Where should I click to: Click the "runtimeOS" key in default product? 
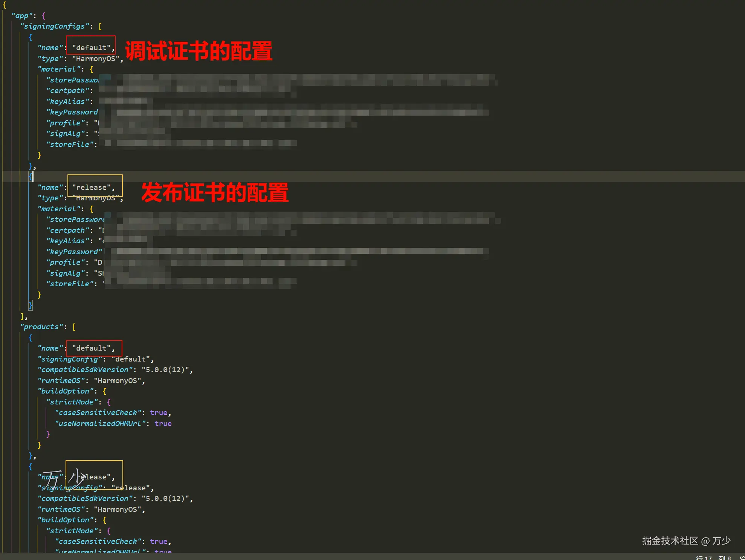61,380
